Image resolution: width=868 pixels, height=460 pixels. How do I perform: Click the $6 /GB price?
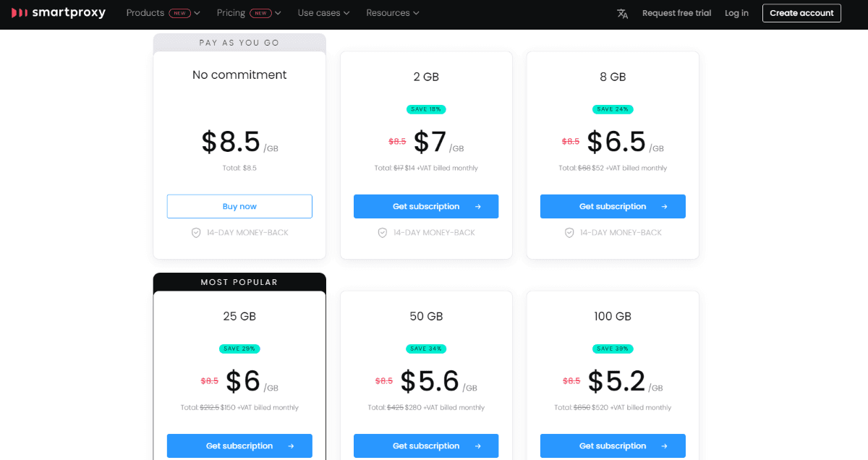pos(252,382)
